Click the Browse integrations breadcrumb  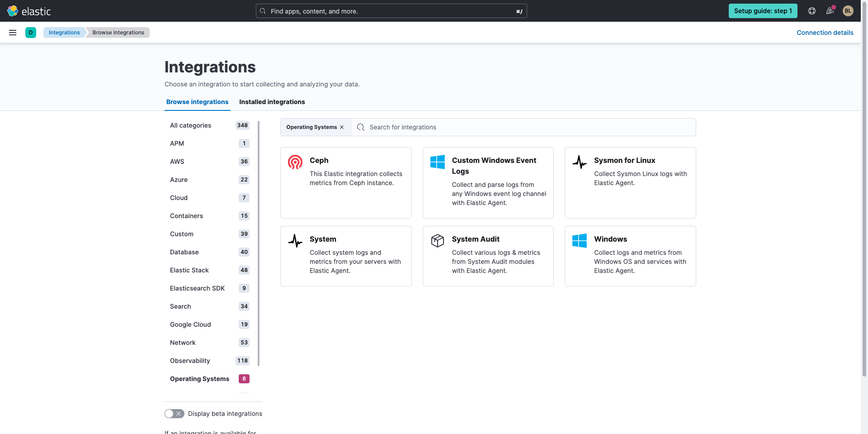click(118, 33)
